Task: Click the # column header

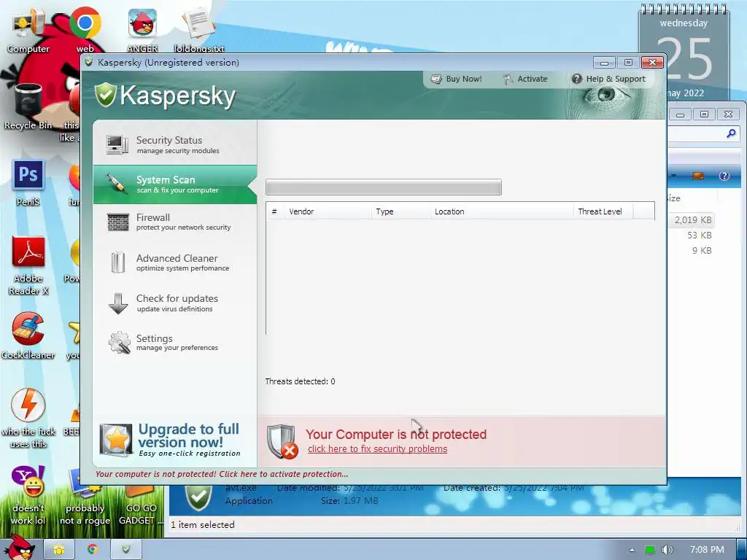Action: coord(275,211)
